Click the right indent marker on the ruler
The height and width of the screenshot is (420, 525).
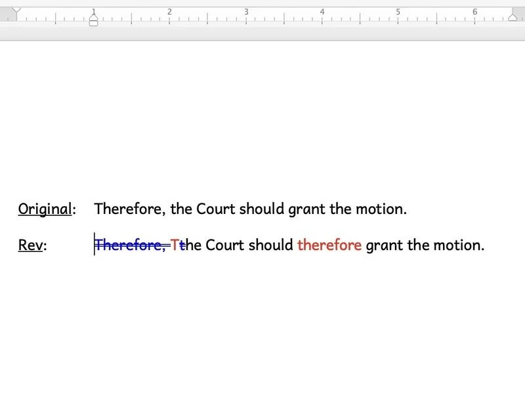(x=513, y=17)
